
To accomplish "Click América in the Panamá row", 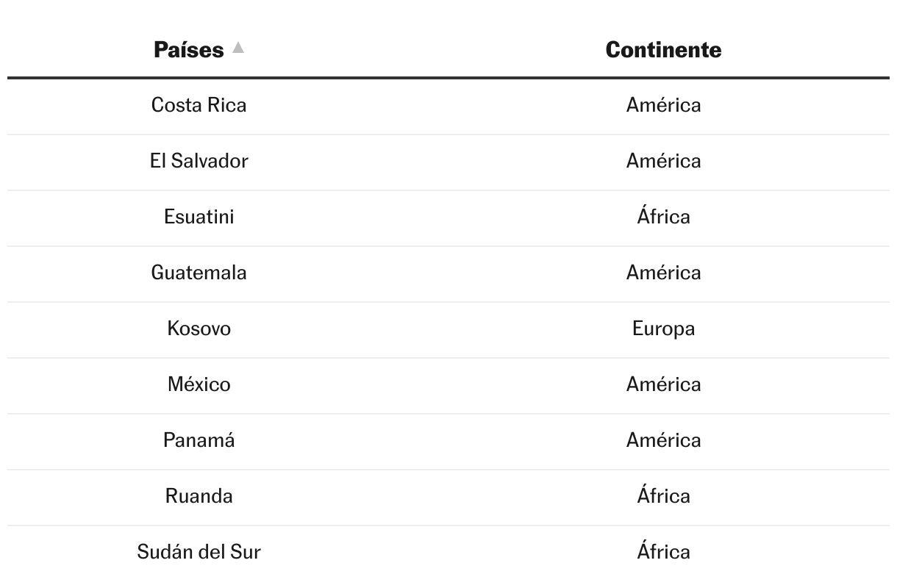I will coord(663,440).
